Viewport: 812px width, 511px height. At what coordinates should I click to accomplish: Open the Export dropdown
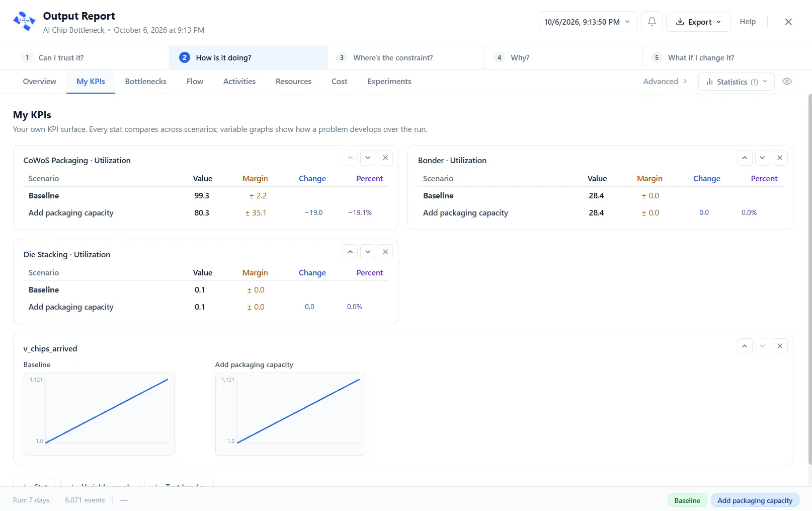coord(698,22)
